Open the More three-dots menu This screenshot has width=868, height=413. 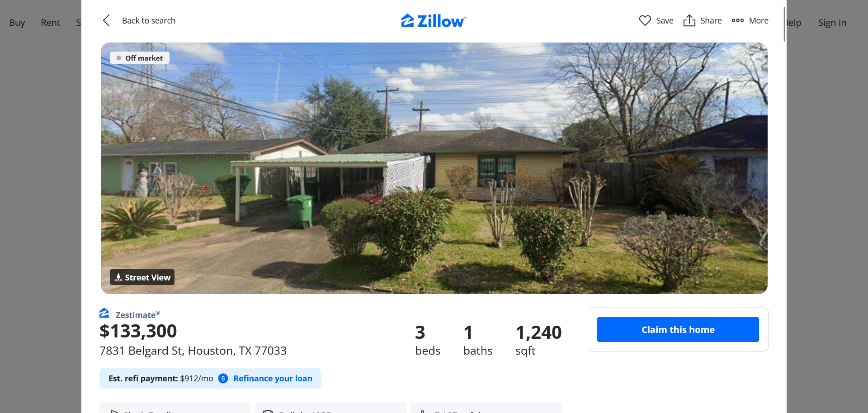click(x=750, y=20)
